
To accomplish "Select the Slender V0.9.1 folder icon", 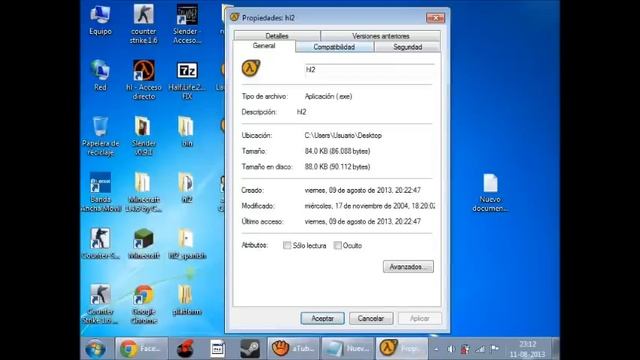I will point(144,136).
